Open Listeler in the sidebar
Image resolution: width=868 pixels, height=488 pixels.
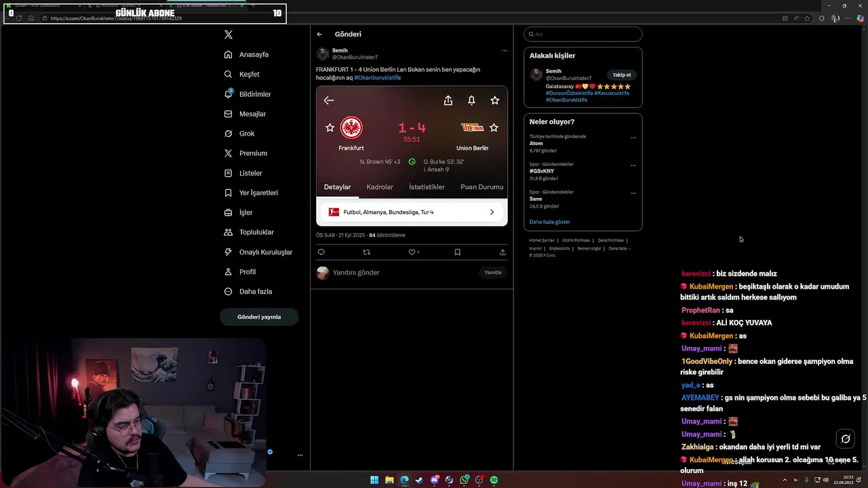pos(243,173)
